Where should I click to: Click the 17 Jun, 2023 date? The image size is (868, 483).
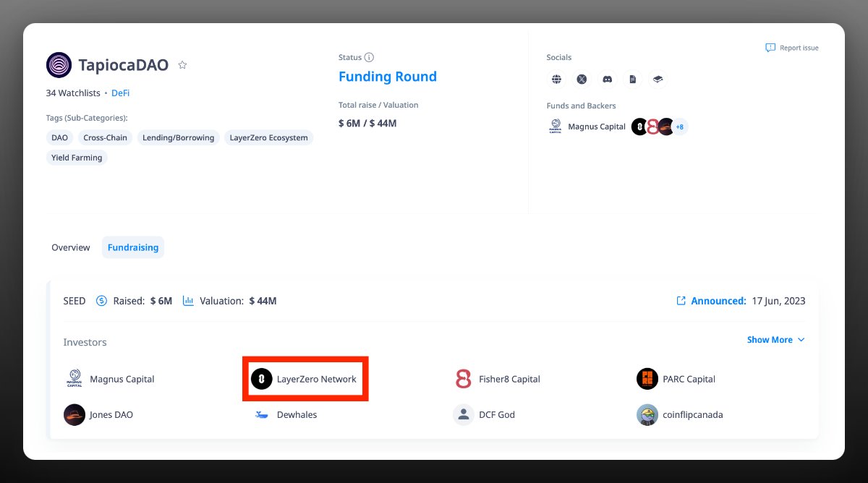tap(778, 301)
